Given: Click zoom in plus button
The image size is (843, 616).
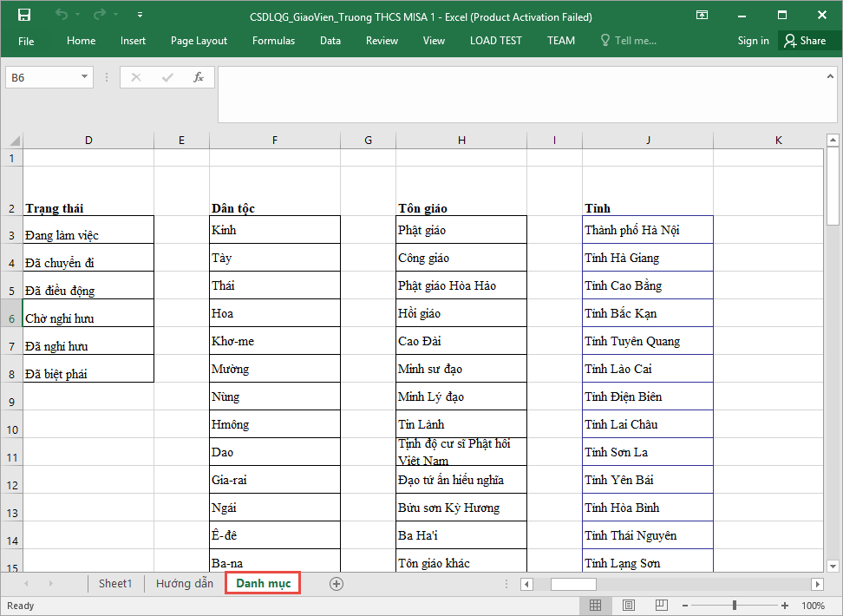Looking at the screenshot, I should pos(786,605).
